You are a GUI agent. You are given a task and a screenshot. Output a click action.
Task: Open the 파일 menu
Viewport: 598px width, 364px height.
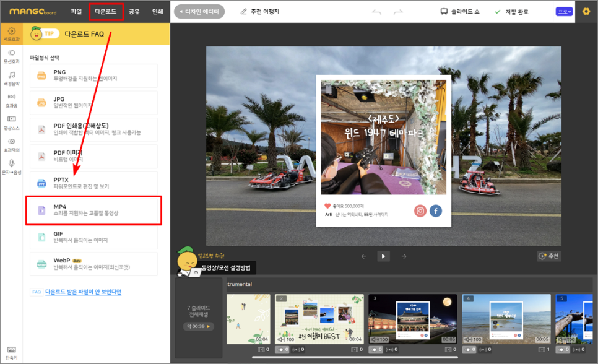coord(76,11)
